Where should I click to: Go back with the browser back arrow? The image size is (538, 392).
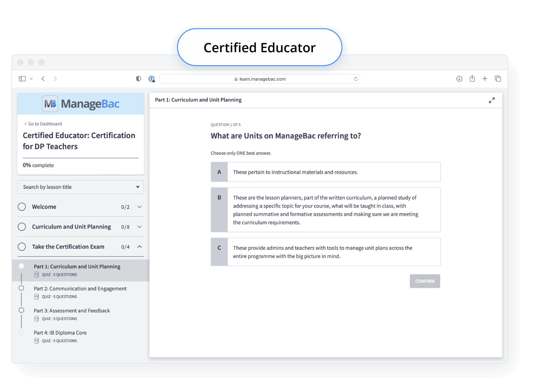[x=43, y=79]
